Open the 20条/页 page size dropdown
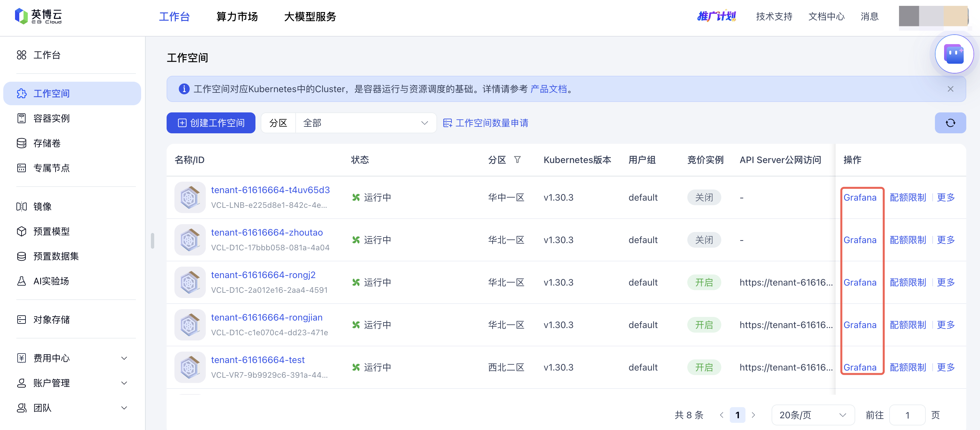The height and width of the screenshot is (430, 980). click(813, 415)
